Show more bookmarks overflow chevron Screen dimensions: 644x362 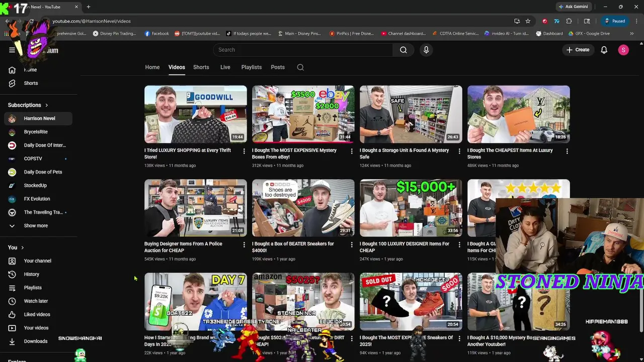(x=631, y=34)
